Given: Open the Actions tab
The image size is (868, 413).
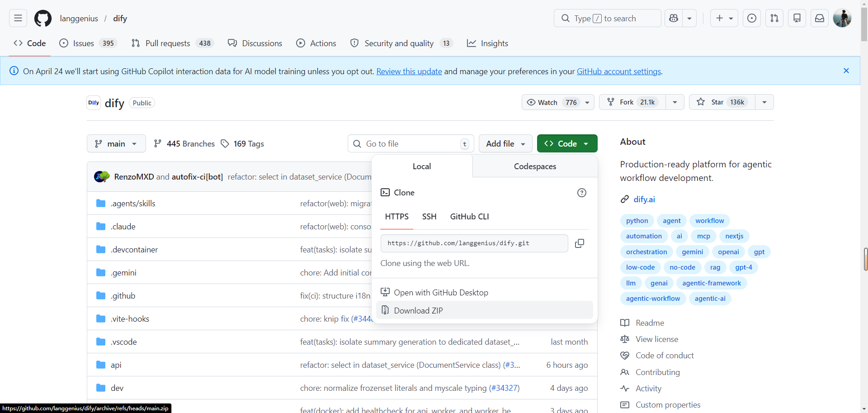Looking at the screenshot, I should pos(316,43).
